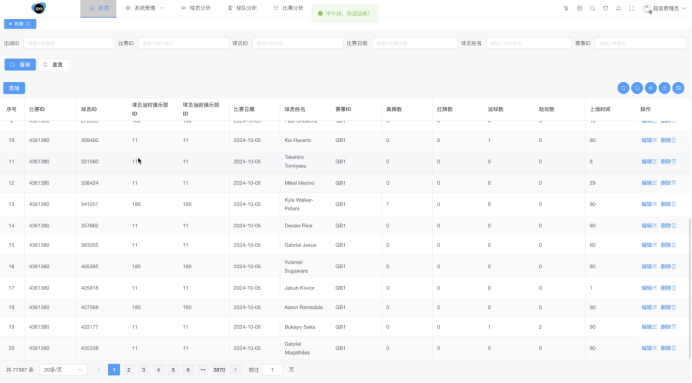Screen dimensions: 692x383
Task: Edit the Kyle Walker-Peters row
Action: click(649, 204)
